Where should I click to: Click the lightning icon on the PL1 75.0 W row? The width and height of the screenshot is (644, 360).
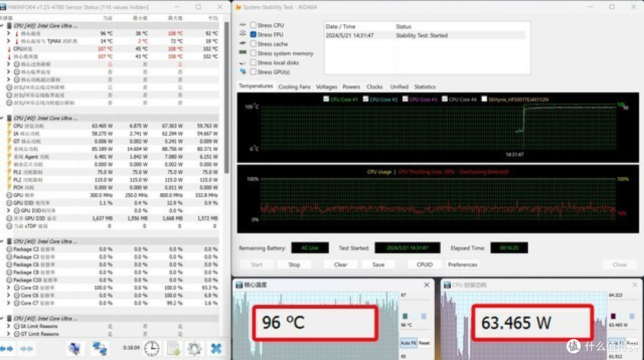pyautogui.click(x=9, y=172)
